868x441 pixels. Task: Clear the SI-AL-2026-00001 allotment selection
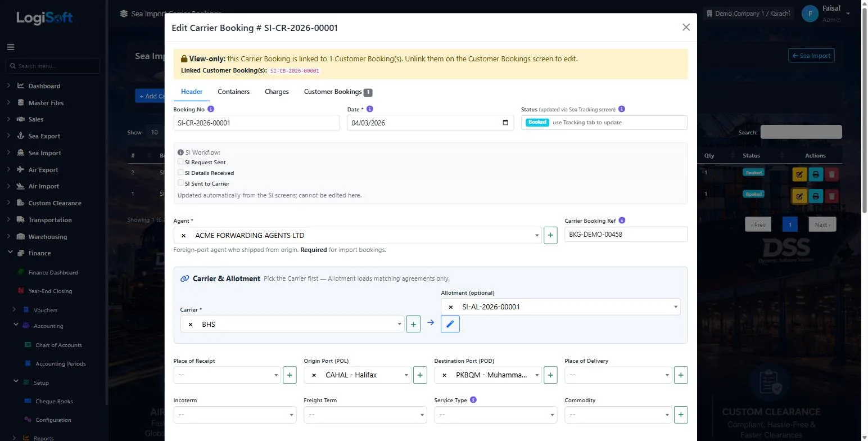tap(450, 307)
